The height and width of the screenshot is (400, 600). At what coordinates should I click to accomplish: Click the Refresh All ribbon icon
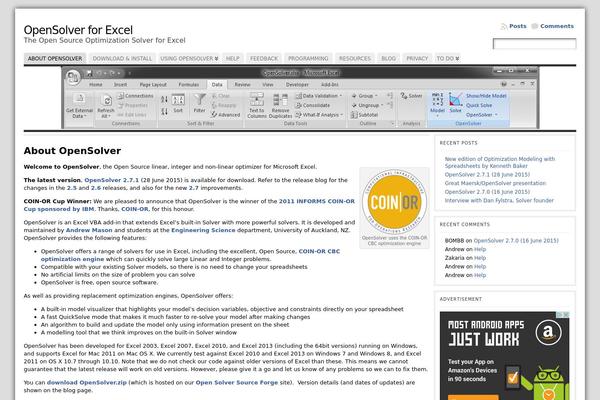tap(104, 103)
